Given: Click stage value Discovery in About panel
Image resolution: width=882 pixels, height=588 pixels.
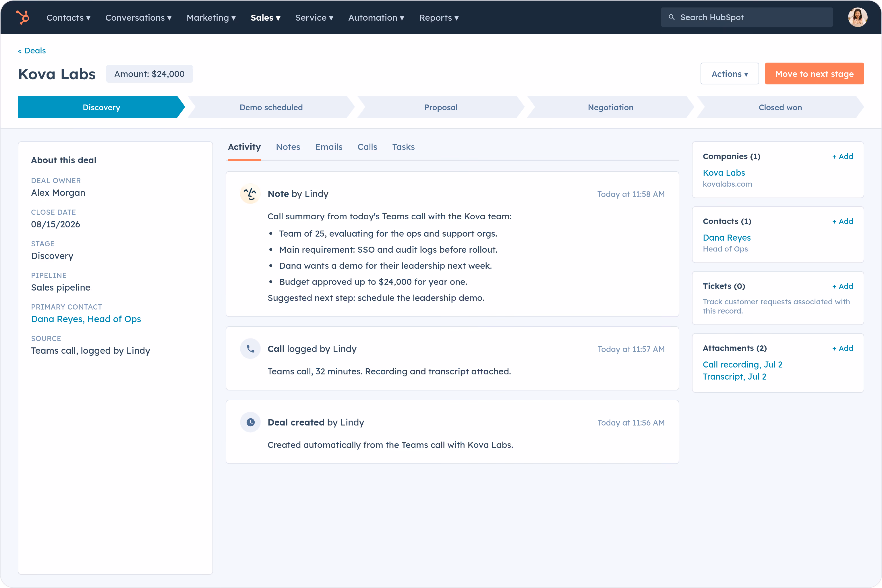Looking at the screenshot, I should click(x=52, y=256).
